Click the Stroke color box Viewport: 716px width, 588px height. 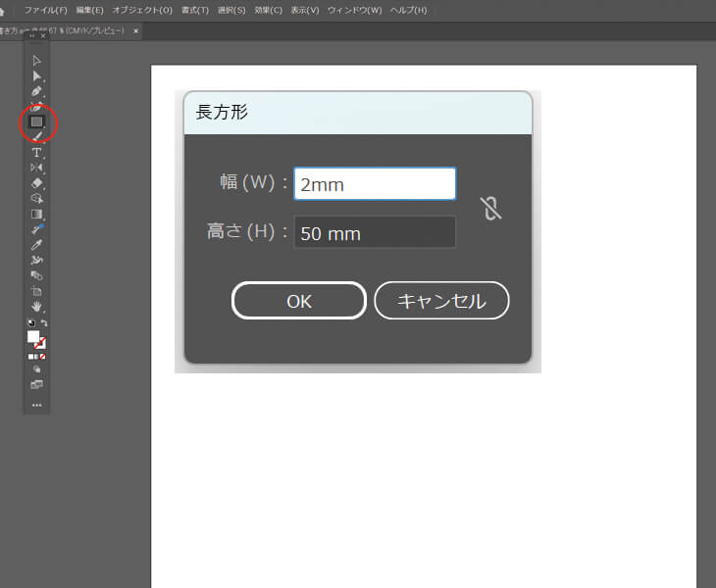tap(40, 343)
